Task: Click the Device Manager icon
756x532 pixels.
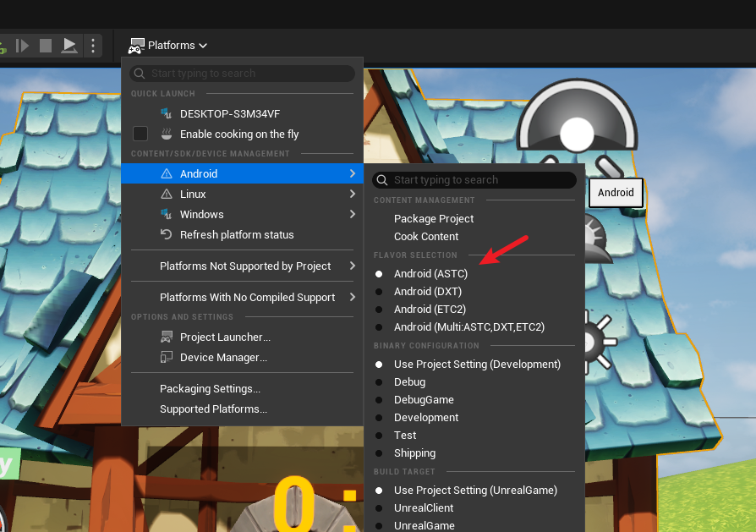Action: 167,358
